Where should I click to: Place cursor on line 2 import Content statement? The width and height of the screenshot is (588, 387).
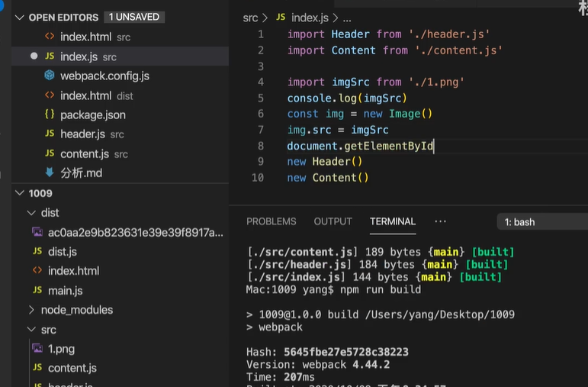[x=395, y=50]
